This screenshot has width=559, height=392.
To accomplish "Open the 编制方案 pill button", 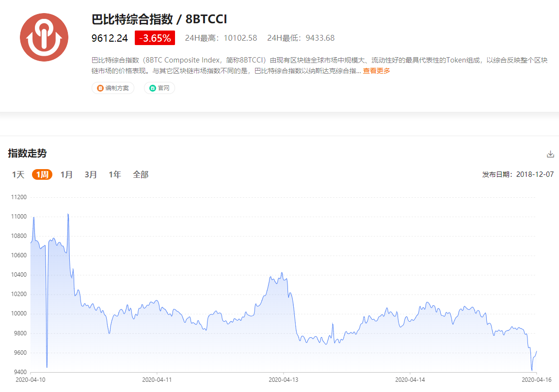I will click(113, 88).
